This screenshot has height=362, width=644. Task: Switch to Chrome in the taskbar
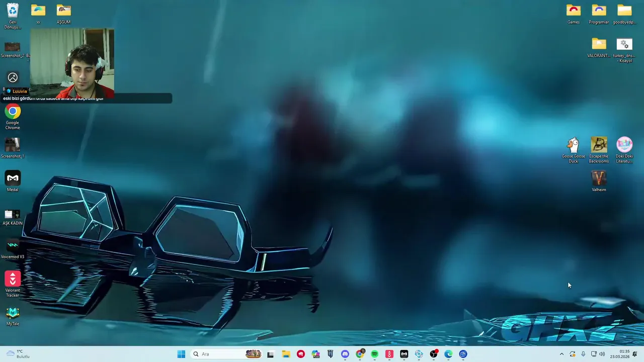coord(360,354)
